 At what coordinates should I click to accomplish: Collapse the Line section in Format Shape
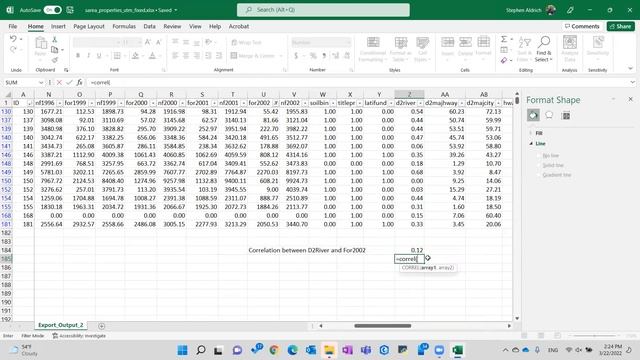coord(531,144)
